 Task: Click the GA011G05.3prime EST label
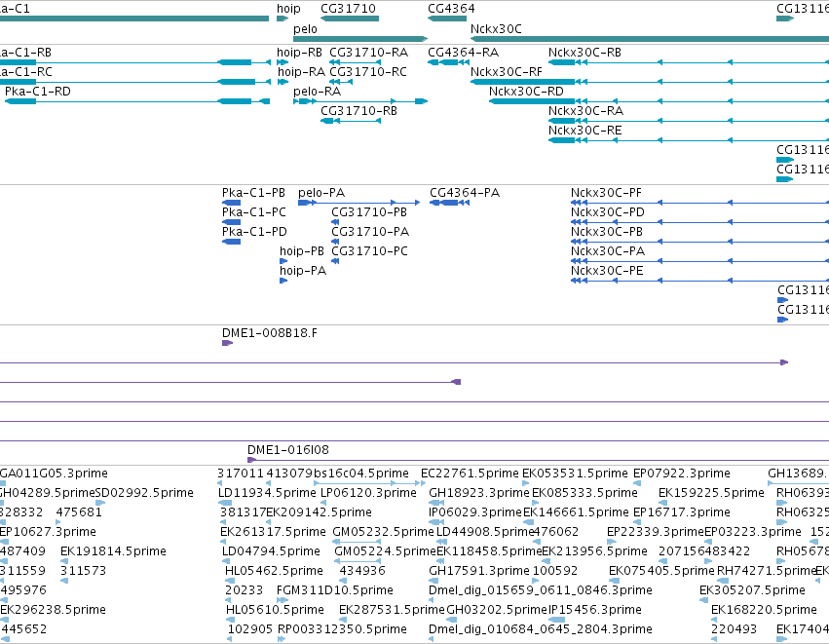coord(54,474)
